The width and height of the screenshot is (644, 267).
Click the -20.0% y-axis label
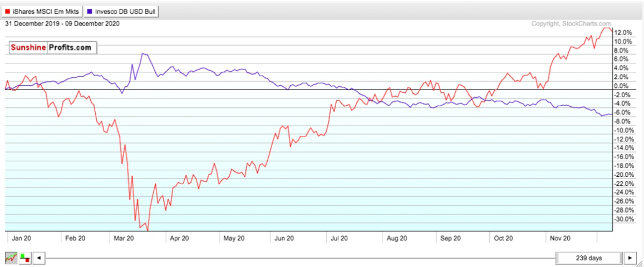coord(623,175)
